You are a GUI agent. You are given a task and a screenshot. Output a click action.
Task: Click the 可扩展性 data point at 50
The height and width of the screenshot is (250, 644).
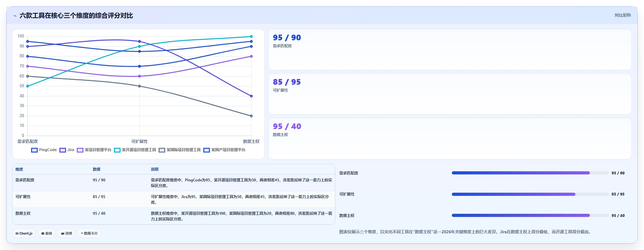click(139, 86)
